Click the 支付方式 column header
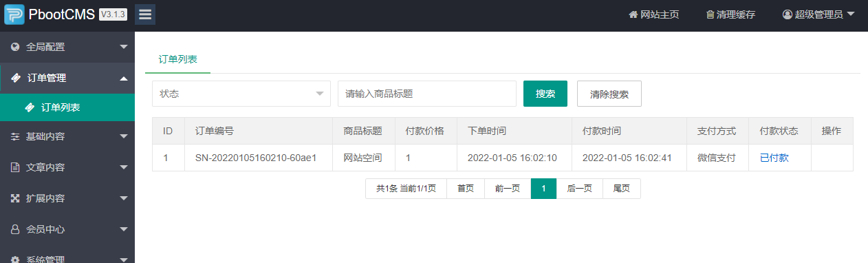 pos(717,131)
